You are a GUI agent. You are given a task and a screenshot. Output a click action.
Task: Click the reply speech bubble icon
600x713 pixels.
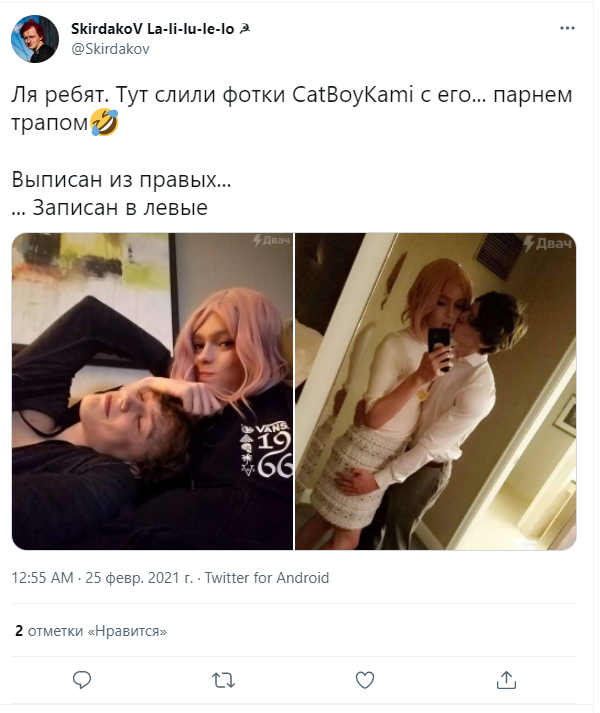point(82,680)
